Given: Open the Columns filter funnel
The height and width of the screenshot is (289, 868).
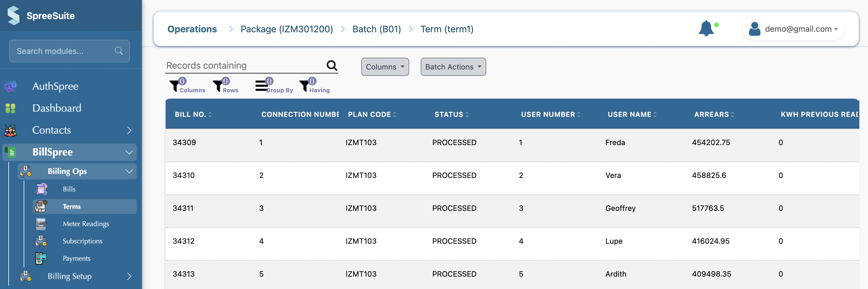Looking at the screenshot, I should [x=175, y=86].
